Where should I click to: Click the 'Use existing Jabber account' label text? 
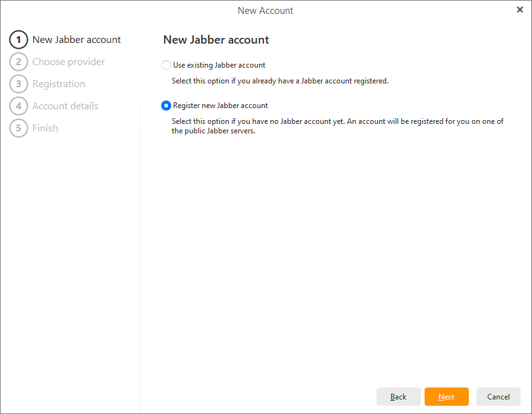[x=219, y=65]
